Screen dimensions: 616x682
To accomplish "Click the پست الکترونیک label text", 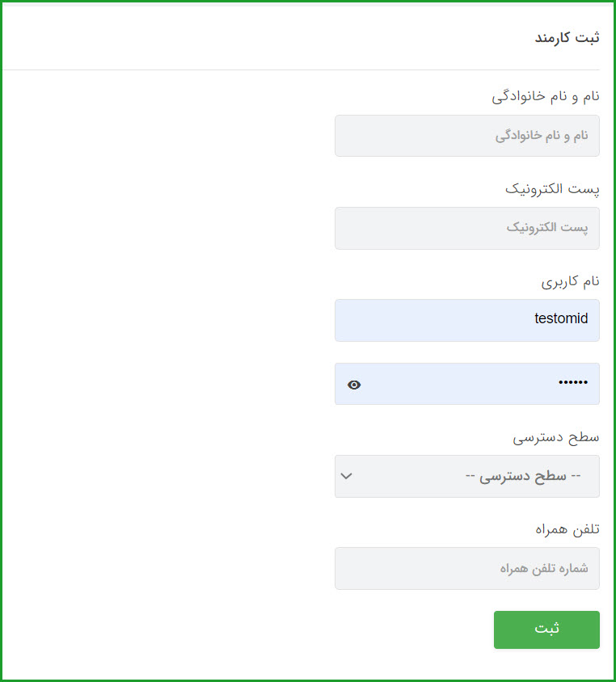I will [x=552, y=189].
